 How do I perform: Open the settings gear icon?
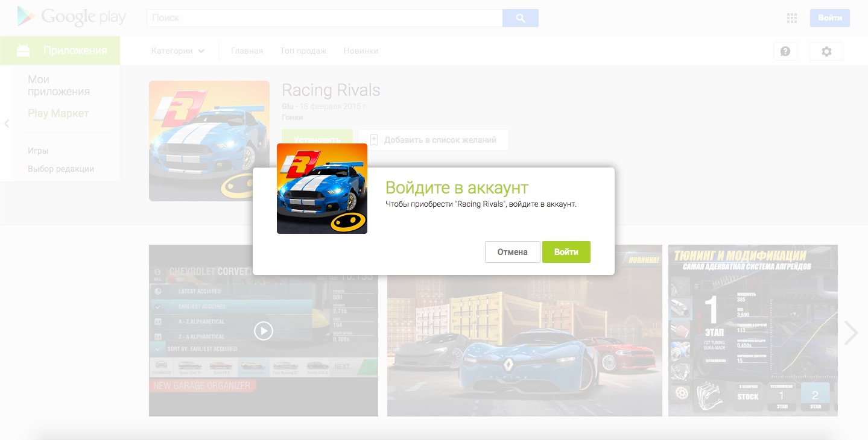pyautogui.click(x=826, y=51)
